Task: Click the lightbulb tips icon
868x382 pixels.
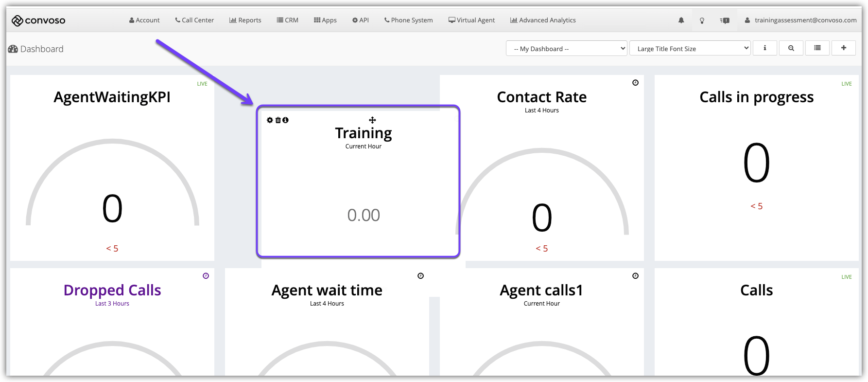Action: (702, 20)
